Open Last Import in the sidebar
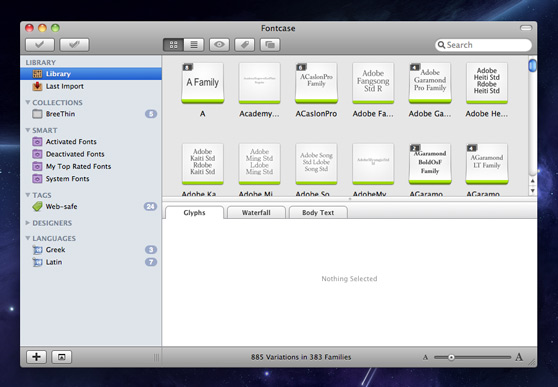Viewport: 558px width, 387px height. tap(91, 86)
